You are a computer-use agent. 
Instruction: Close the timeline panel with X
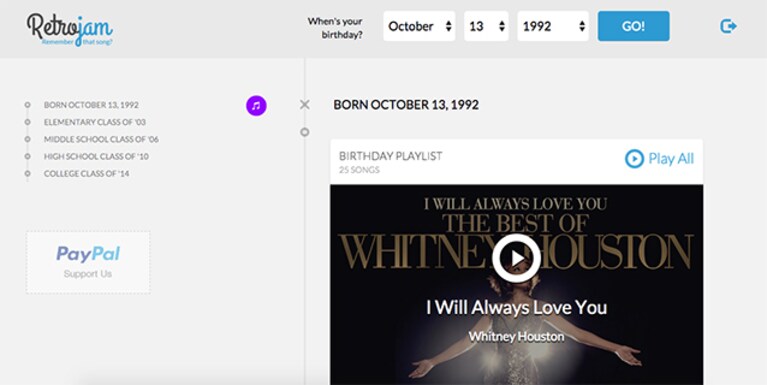pos(305,104)
